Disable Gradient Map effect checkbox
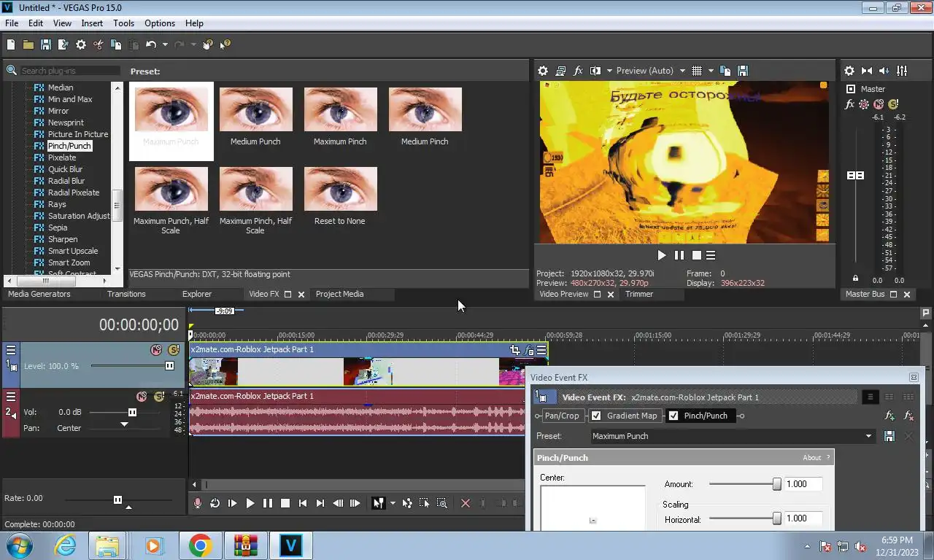Viewport: 934px width, 560px height. point(596,416)
